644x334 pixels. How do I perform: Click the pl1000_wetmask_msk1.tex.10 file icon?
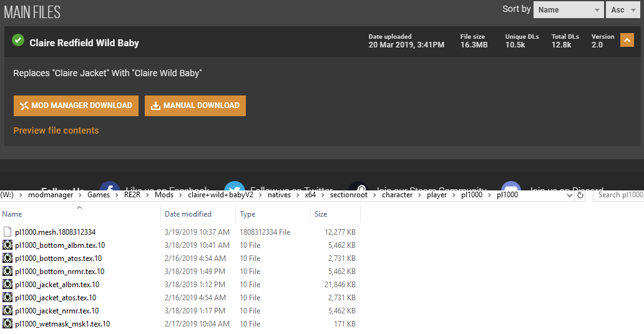7,324
